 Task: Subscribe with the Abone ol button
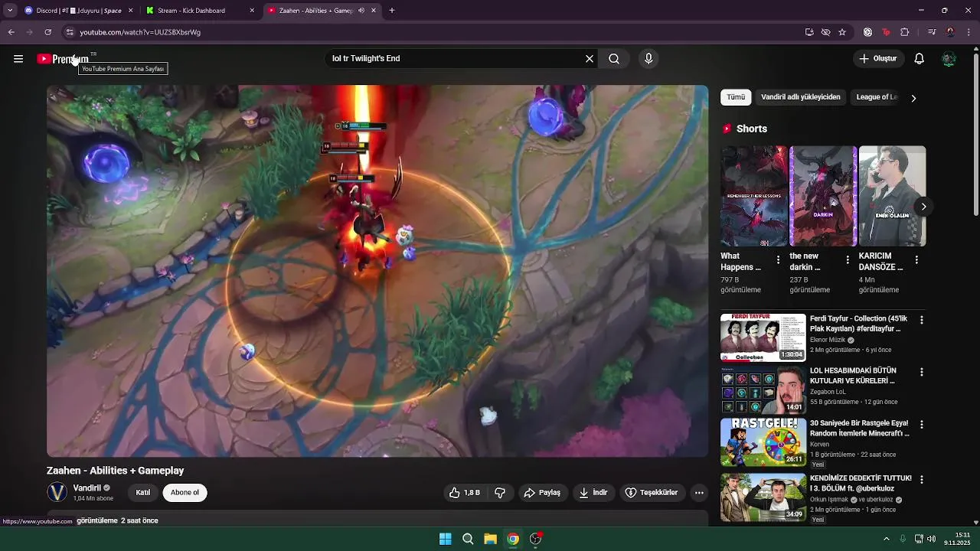tap(185, 493)
